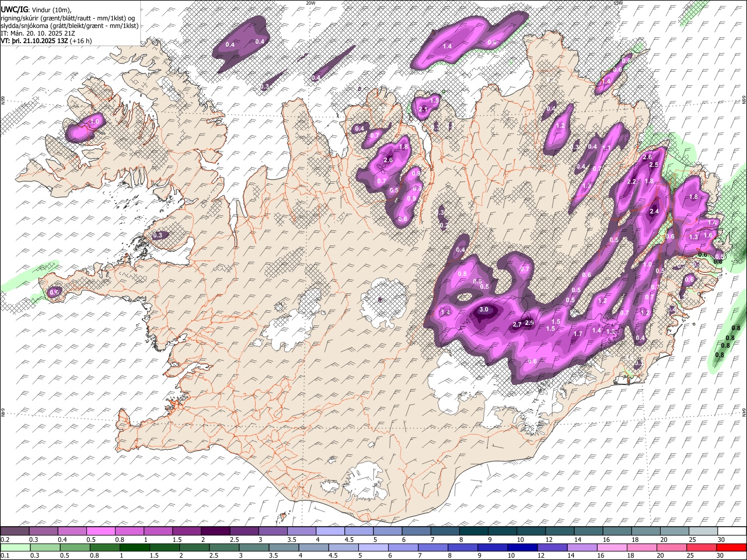Click the 2.4 snowfall value in the east
The width and height of the screenshot is (747, 560).
[654, 212]
